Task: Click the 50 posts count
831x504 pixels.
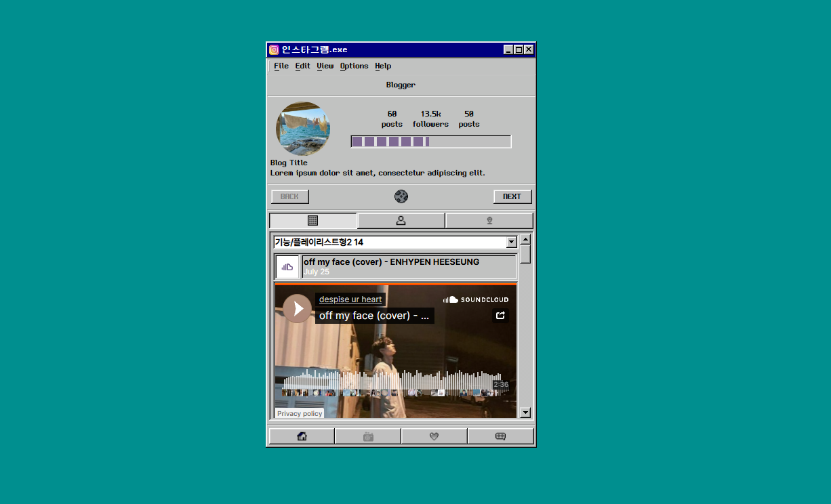Action: click(469, 119)
